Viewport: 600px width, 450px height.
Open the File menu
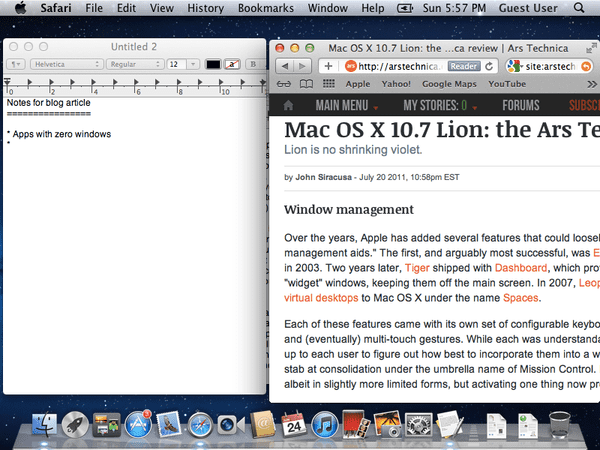(x=94, y=8)
